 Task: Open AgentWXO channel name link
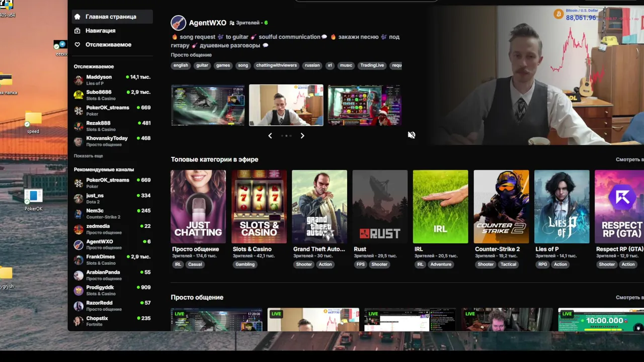[207, 23]
